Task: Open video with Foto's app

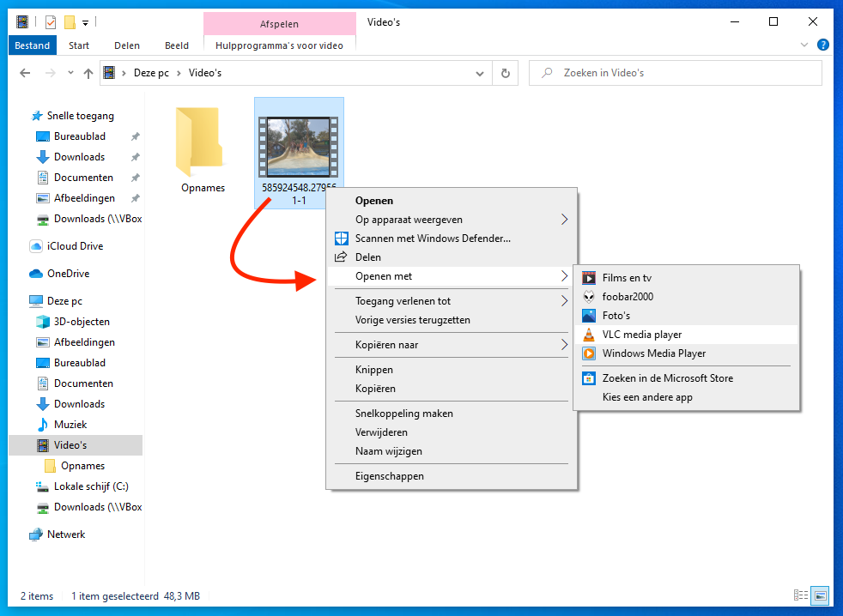Action: coord(616,316)
